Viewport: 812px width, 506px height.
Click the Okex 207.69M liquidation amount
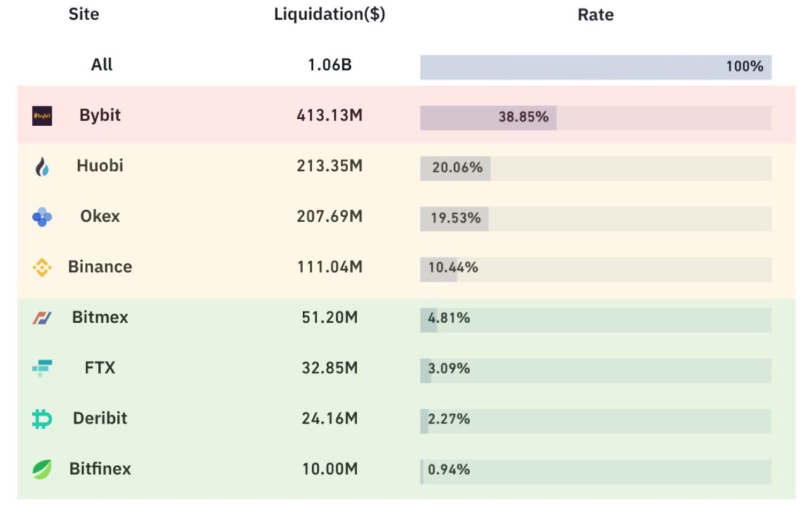pyautogui.click(x=329, y=216)
